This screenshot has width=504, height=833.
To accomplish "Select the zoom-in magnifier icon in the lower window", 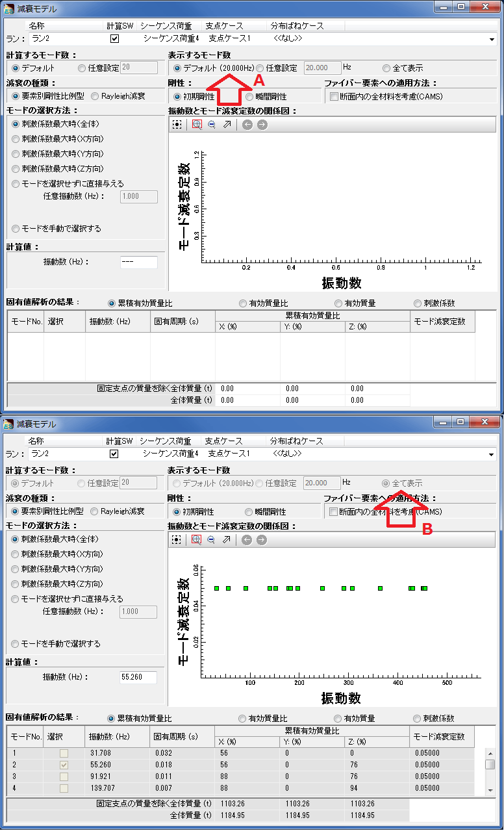I will click(x=196, y=539).
